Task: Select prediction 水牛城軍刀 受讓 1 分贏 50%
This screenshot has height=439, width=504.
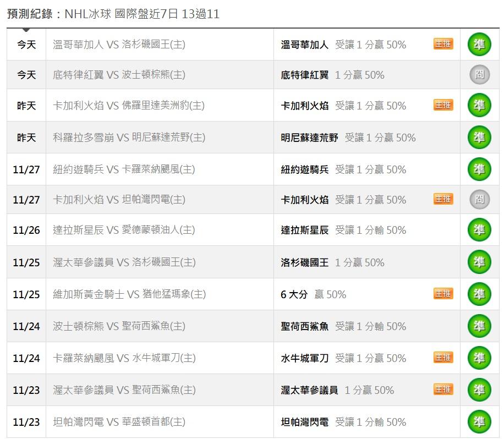Action: (x=343, y=358)
